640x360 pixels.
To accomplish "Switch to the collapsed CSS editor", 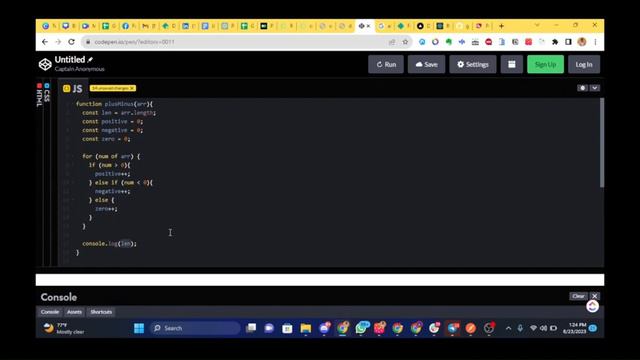I will click(47, 93).
